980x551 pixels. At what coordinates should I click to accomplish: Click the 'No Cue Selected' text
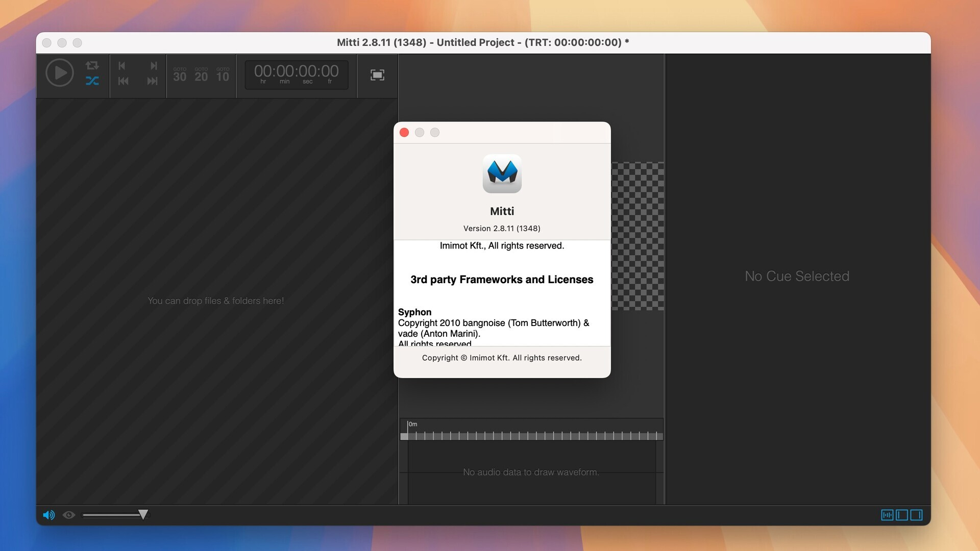tap(797, 276)
